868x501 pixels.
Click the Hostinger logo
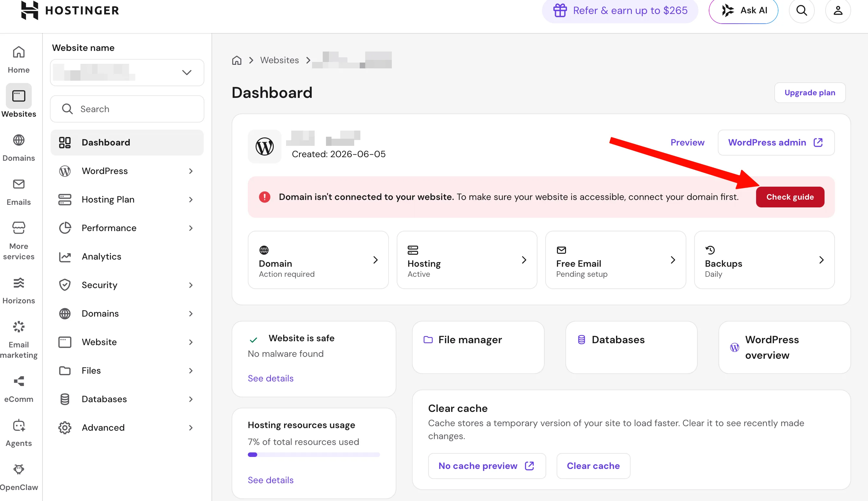(x=70, y=10)
